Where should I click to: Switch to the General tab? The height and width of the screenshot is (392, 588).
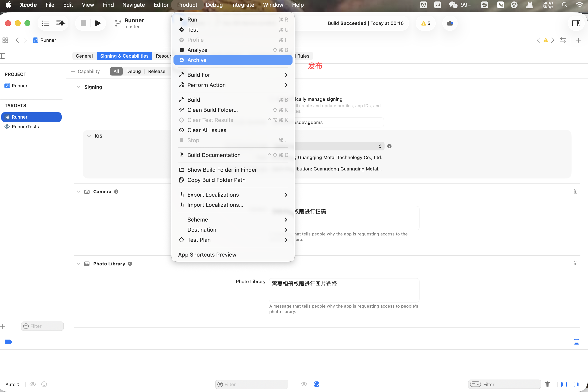click(x=84, y=56)
